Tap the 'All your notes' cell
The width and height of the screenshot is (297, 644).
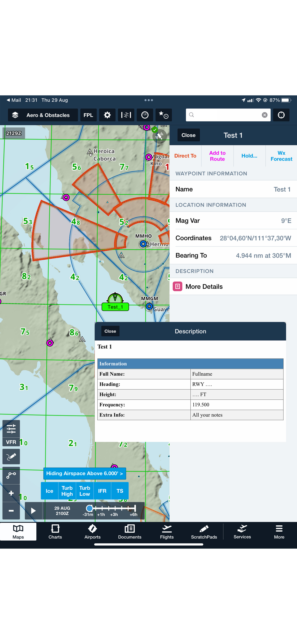pyautogui.click(x=237, y=415)
